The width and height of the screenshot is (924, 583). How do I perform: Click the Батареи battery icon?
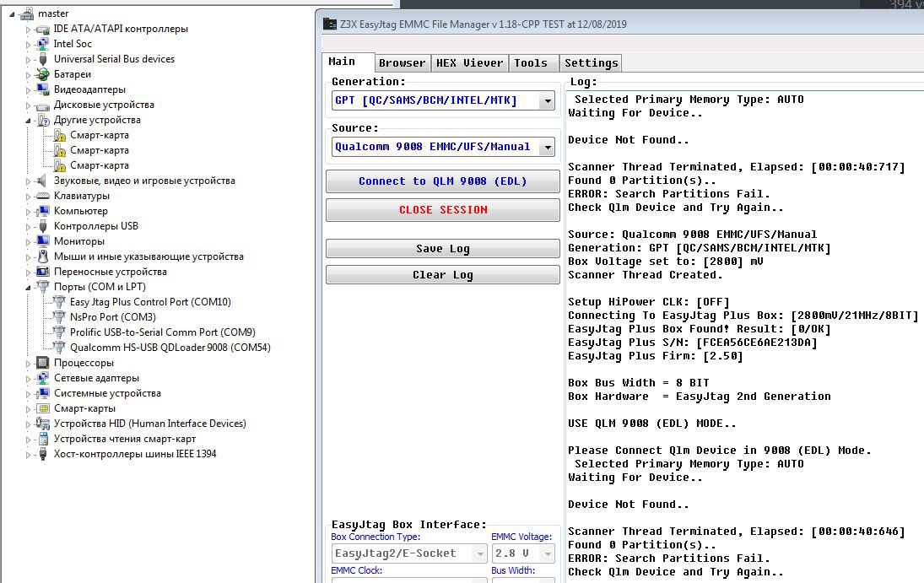(x=42, y=75)
